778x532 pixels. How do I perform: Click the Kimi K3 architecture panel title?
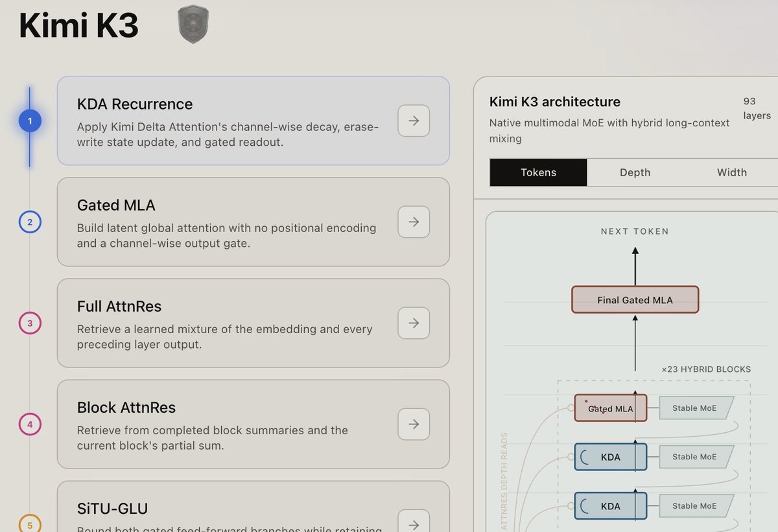point(555,102)
